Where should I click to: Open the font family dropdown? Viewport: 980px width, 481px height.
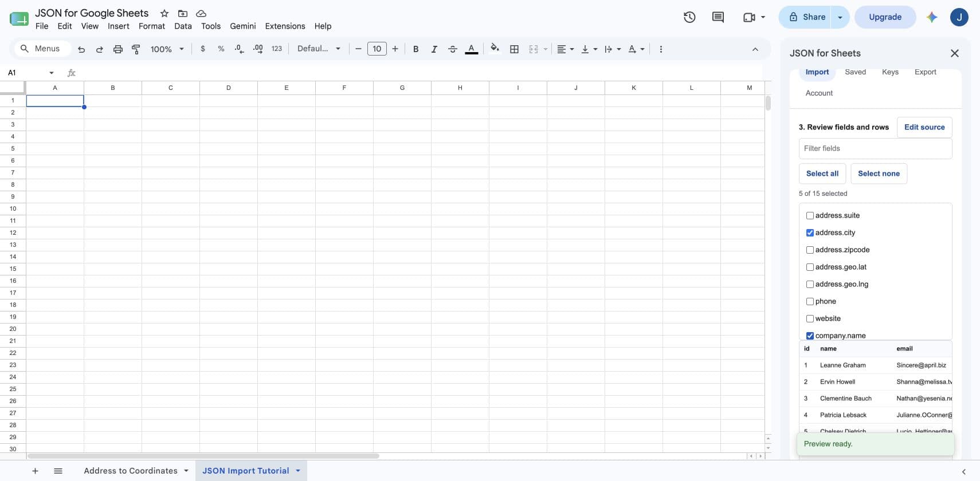[319, 49]
